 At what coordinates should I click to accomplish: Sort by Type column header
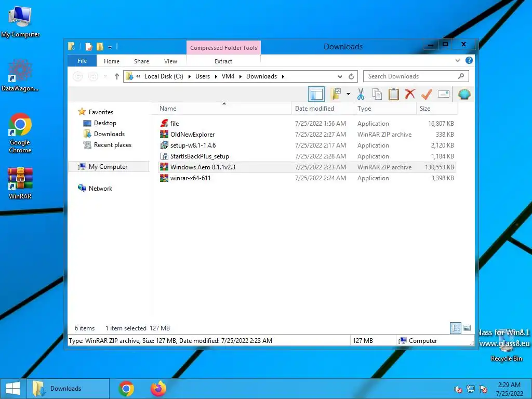pyautogui.click(x=385, y=108)
